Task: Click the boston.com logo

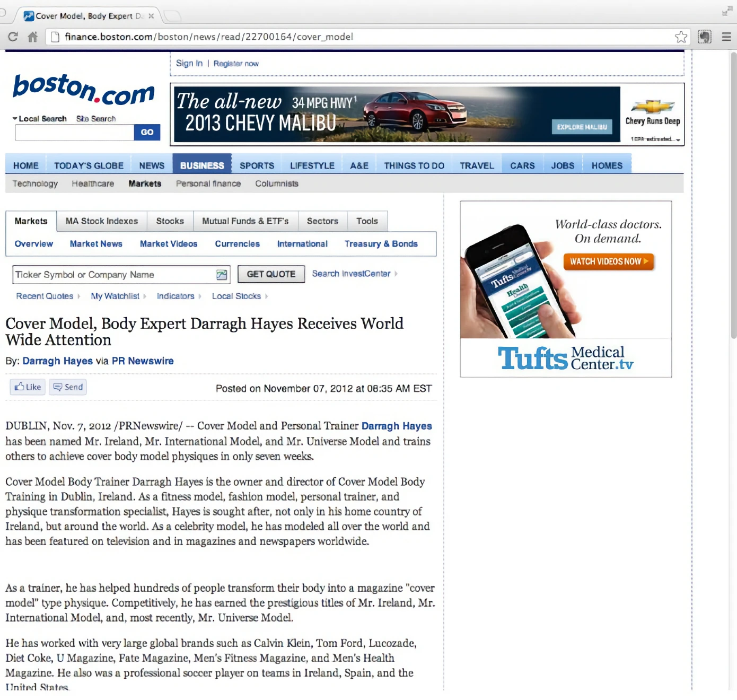Action: coord(84,89)
